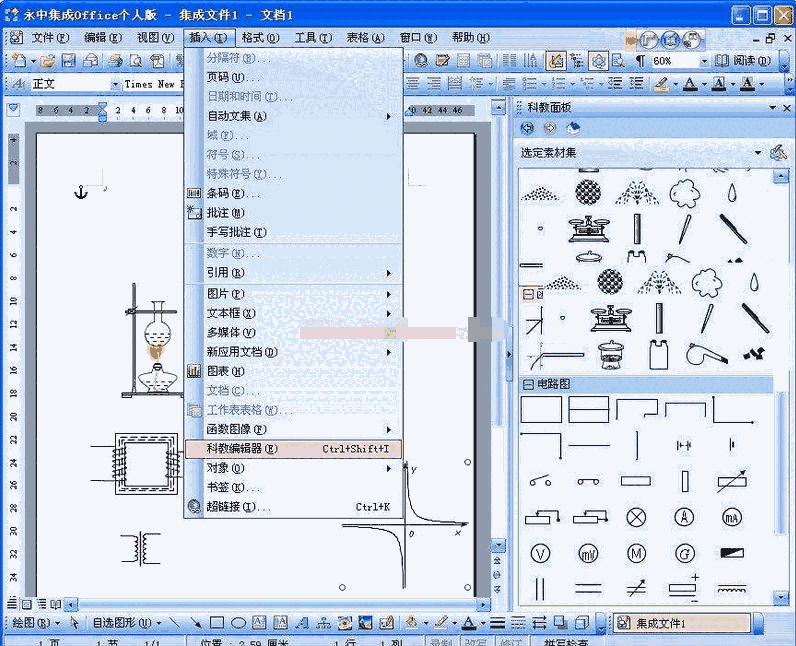Insert the whistle material icon

click(x=707, y=354)
